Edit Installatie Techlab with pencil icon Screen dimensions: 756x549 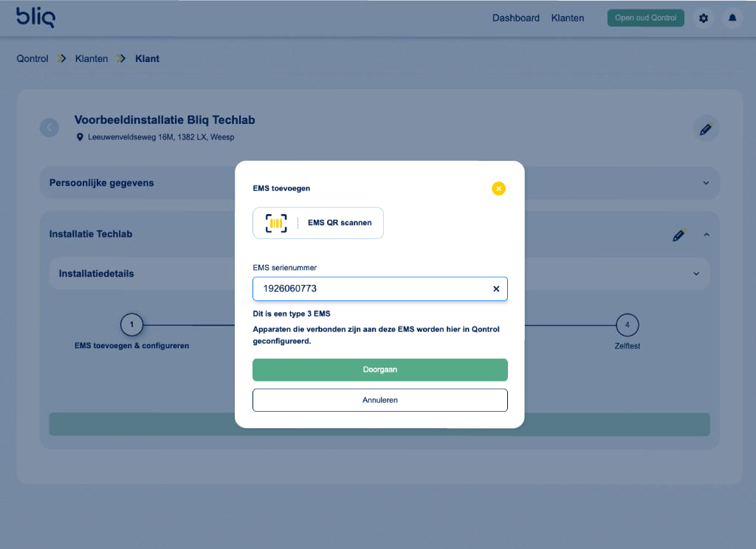tap(678, 235)
